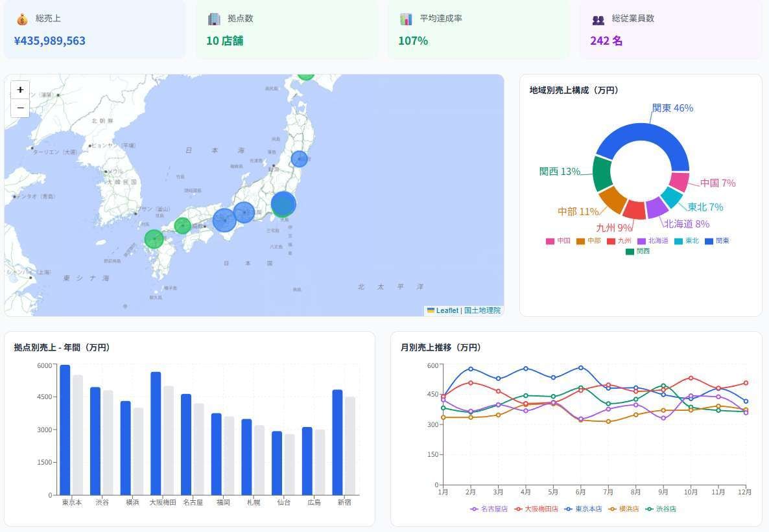Click the gray bar for 東京本
This screenshot has height=532, width=769.
pos(78,435)
